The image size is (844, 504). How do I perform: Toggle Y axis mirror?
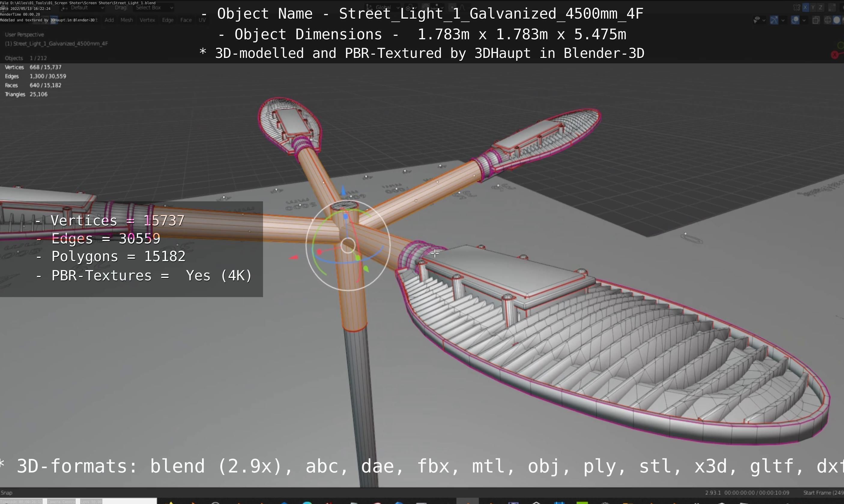point(813,7)
